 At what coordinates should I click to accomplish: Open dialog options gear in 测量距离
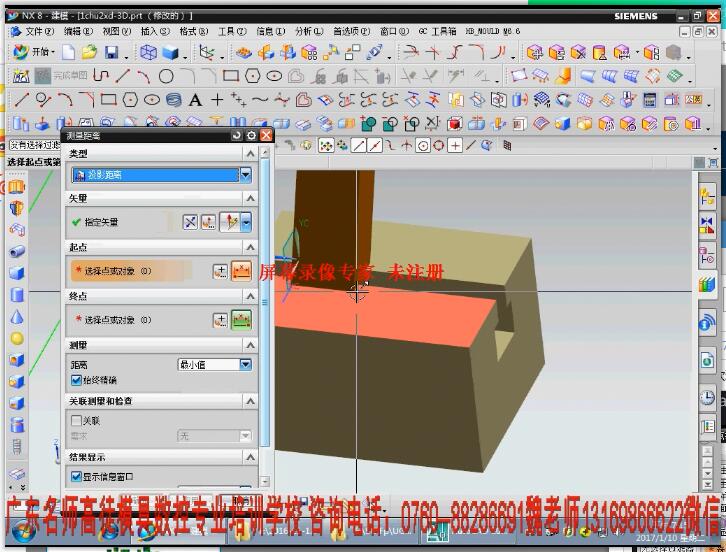pos(251,135)
